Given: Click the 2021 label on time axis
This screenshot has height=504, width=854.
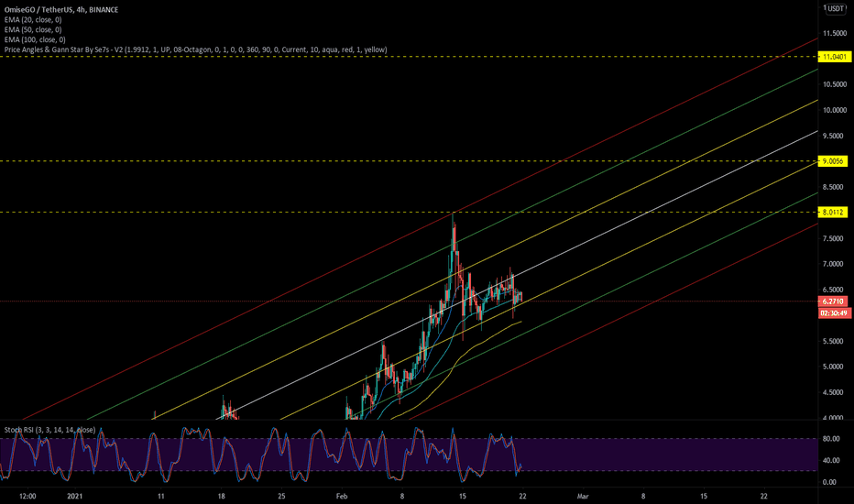Looking at the screenshot, I should [74, 497].
